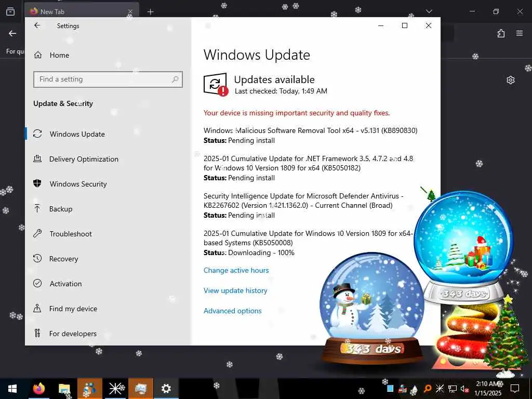This screenshot has width=532, height=399.
Task: Click the snowflake app on the taskbar
Action: [x=115, y=389]
